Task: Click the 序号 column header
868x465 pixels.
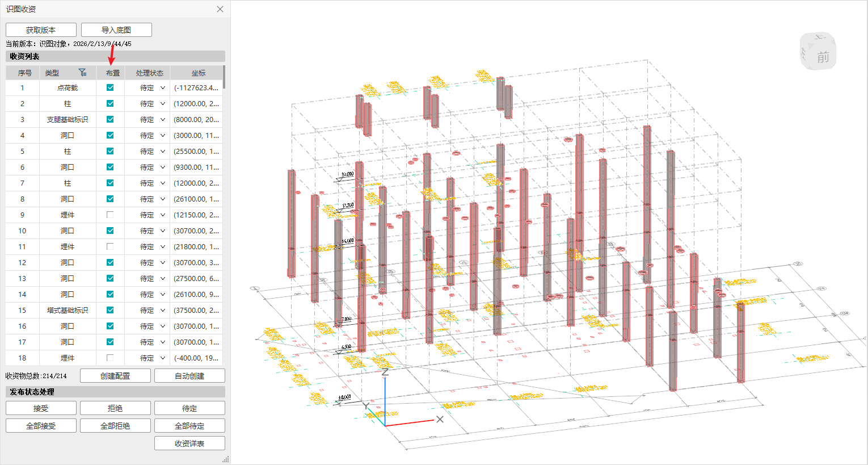Action: coord(24,73)
